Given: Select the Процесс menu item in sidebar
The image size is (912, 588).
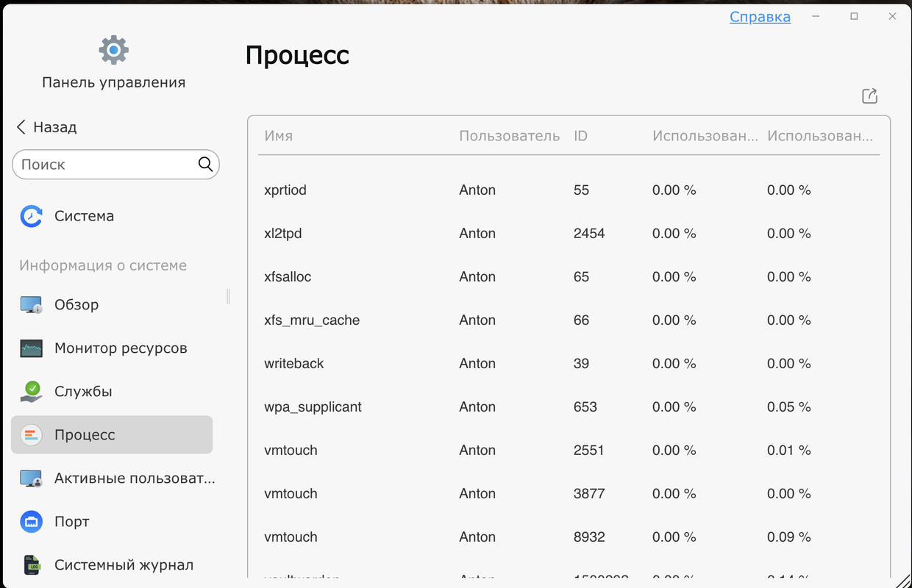Looking at the screenshot, I should pos(112,434).
